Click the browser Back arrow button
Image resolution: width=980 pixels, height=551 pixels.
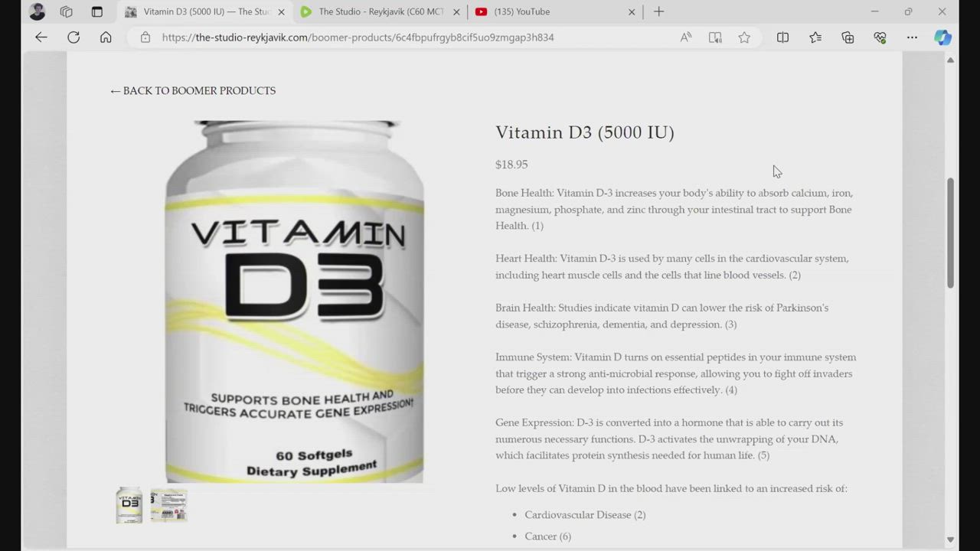(41, 37)
